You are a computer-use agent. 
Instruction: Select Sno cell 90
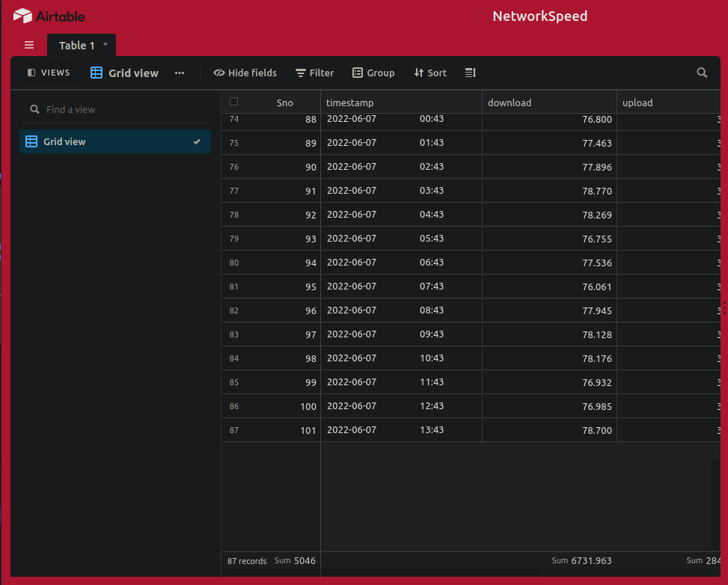[284, 167]
